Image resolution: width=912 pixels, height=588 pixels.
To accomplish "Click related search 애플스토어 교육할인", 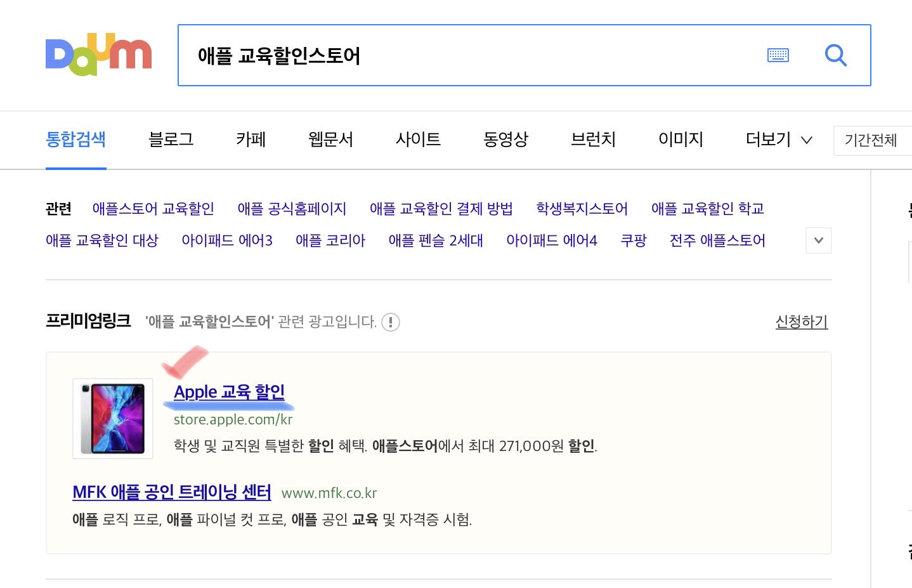I will point(153,209).
